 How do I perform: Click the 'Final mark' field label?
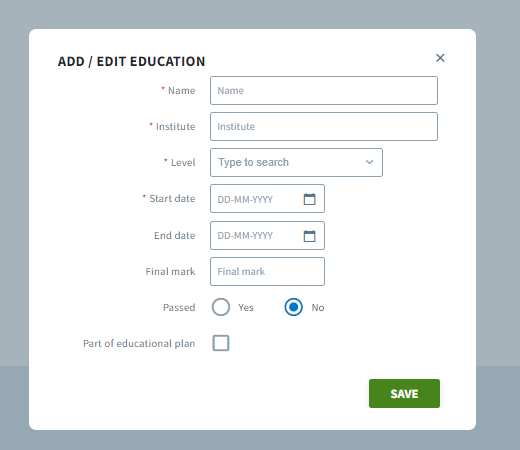click(x=170, y=271)
